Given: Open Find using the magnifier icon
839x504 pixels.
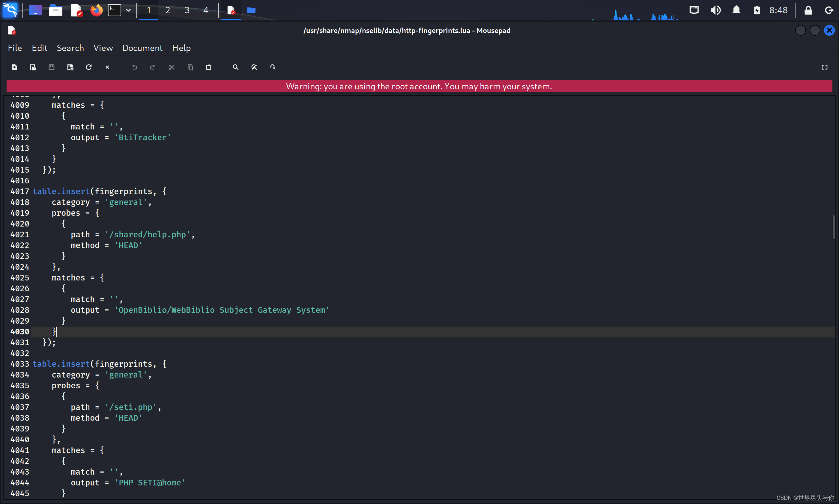Looking at the screenshot, I should click(235, 67).
